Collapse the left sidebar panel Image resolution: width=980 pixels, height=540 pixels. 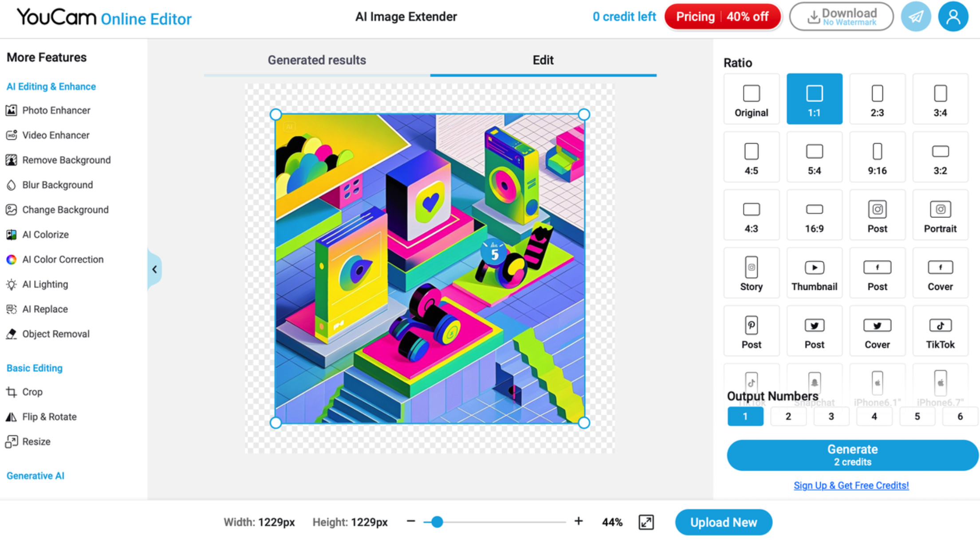click(x=154, y=269)
